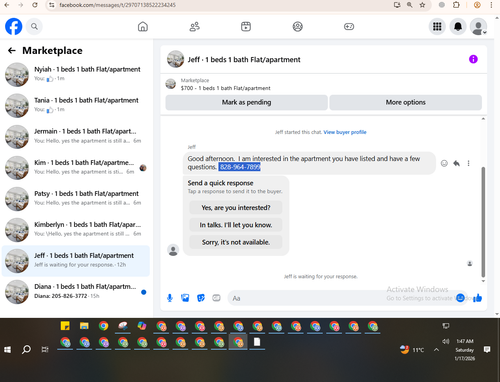
Task: Open Nyiah's apartment conversation
Action: 76,74
